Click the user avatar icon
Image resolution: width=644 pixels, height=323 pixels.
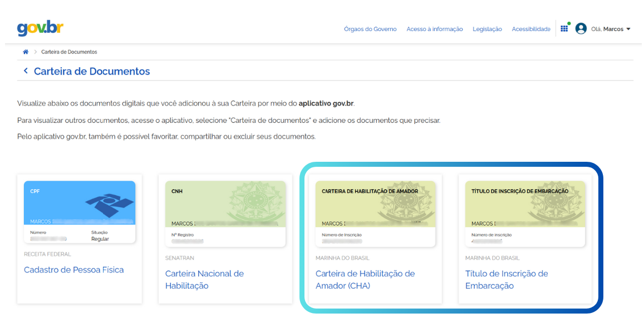click(x=581, y=29)
